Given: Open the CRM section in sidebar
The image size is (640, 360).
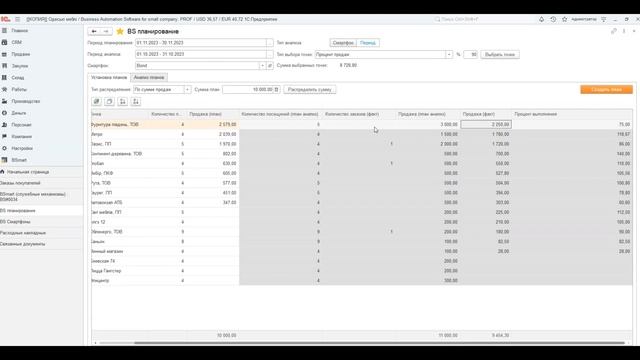Looking at the screenshot, I should [16, 42].
